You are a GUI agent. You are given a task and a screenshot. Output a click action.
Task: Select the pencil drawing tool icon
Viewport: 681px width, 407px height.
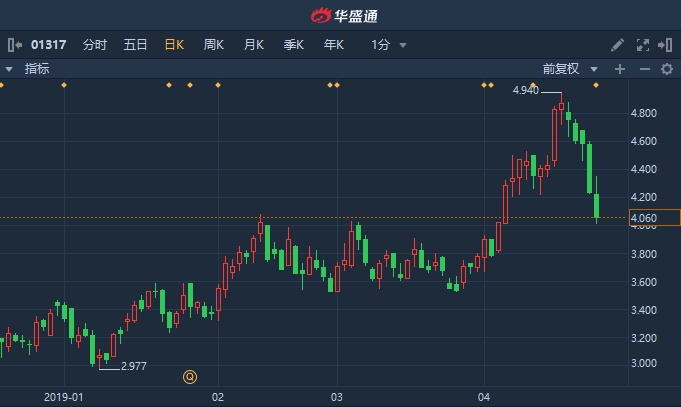click(617, 45)
